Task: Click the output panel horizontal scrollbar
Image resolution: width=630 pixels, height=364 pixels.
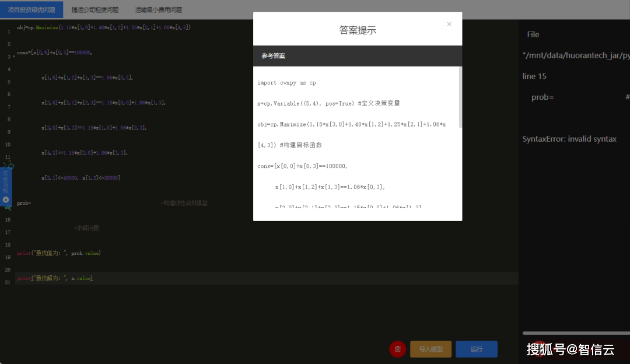Action: point(576,332)
